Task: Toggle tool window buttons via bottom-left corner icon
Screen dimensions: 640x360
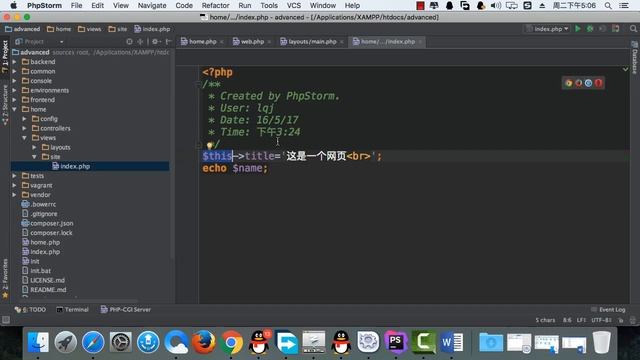Action: point(6,320)
